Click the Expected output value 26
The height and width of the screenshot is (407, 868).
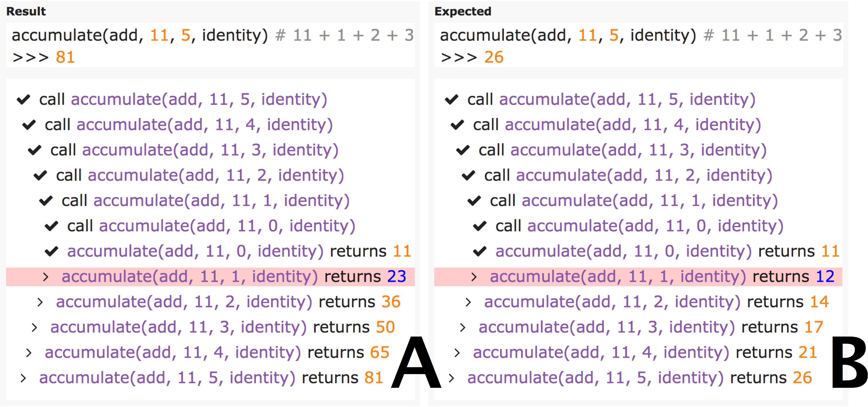[494, 57]
